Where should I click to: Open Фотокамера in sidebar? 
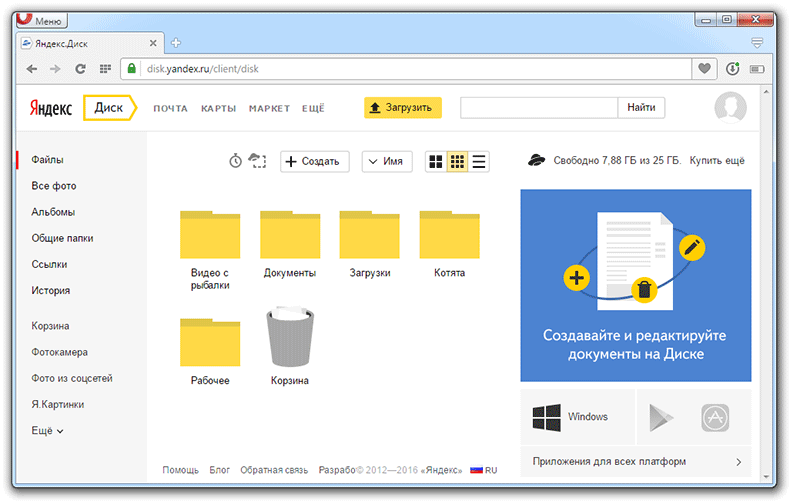point(59,352)
